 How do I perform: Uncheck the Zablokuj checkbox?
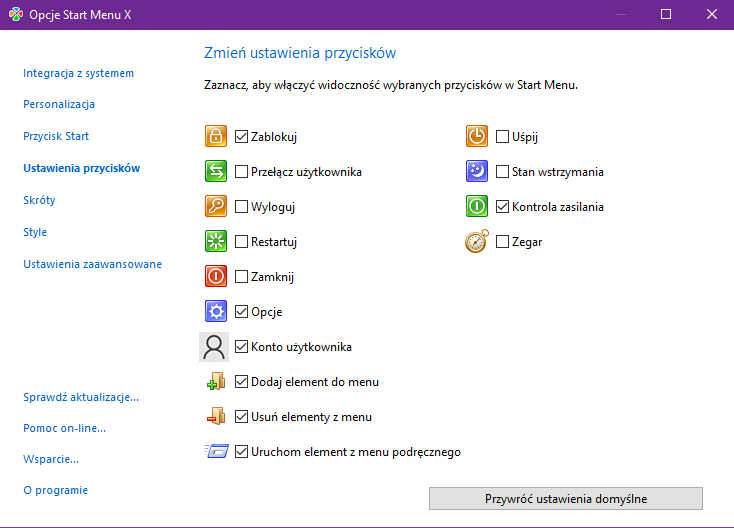click(x=241, y=137)
